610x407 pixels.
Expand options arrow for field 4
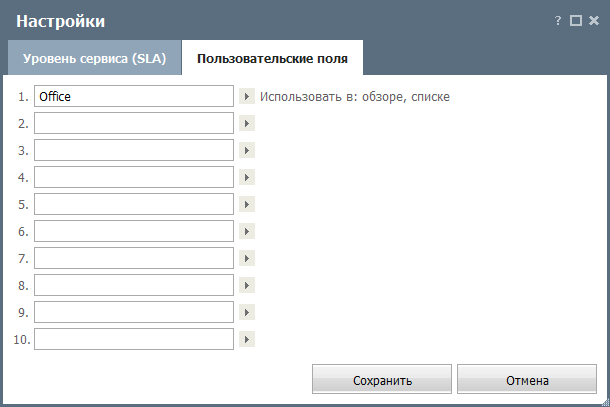[247, 177]
